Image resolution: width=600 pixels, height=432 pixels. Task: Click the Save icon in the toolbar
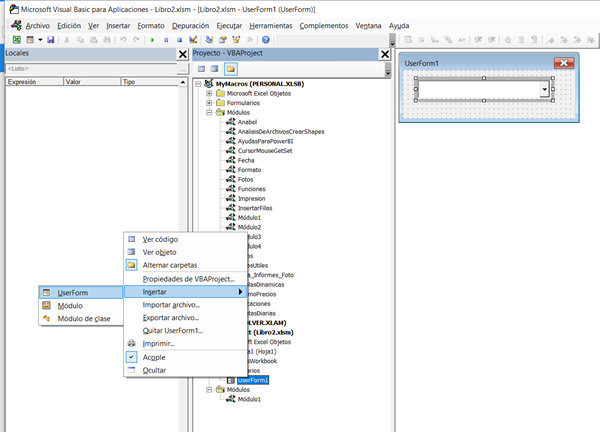[50, 39]
